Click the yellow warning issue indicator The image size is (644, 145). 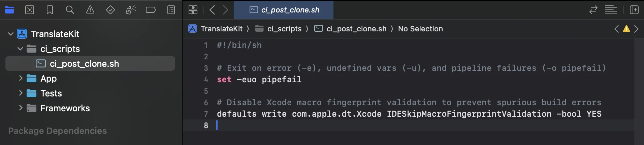click(626, 29)
